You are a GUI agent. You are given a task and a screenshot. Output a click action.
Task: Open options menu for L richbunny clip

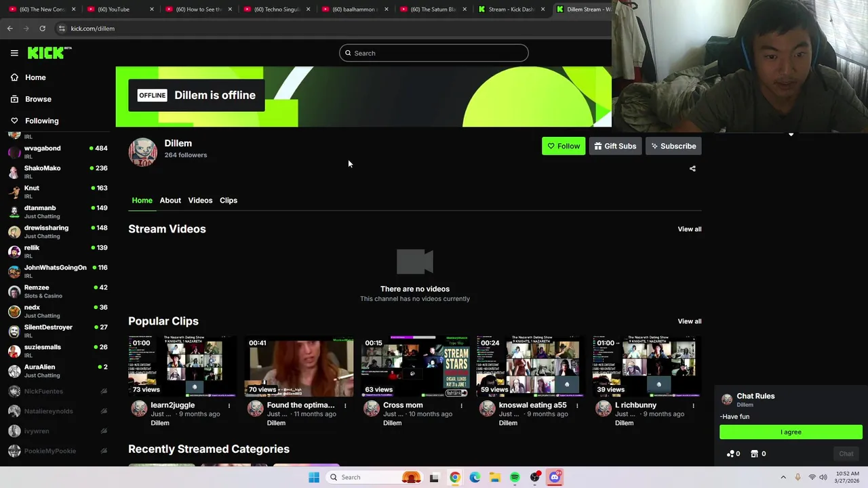tap(693, 406)
